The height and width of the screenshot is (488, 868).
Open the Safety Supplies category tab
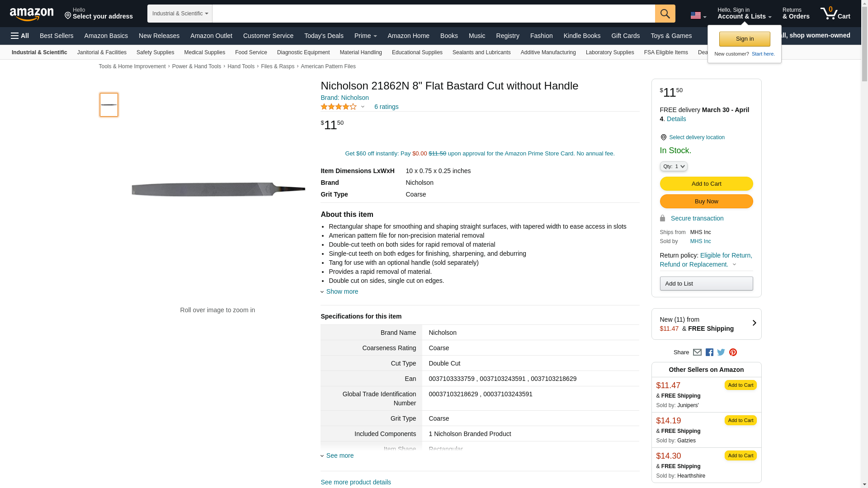tap(155, 52)
